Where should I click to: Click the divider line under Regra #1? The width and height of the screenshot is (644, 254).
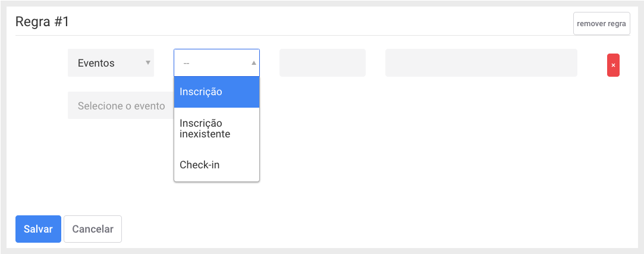[322, 35]
